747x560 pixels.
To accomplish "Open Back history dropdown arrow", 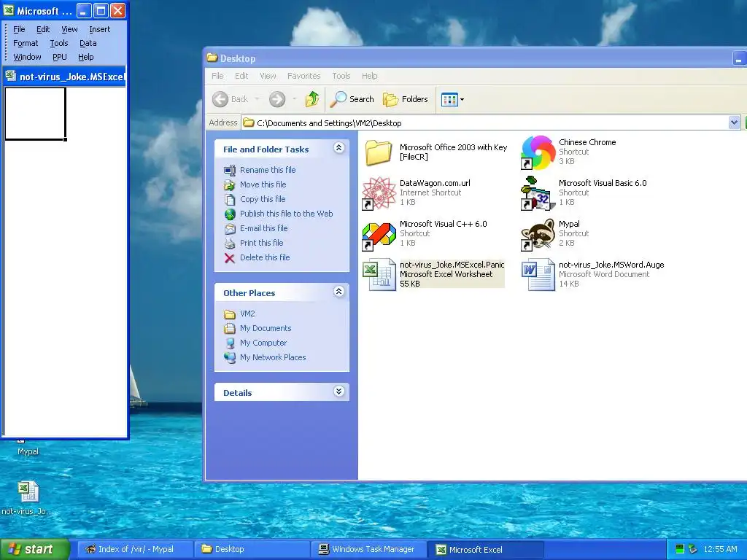I will (x=258, y=99).
